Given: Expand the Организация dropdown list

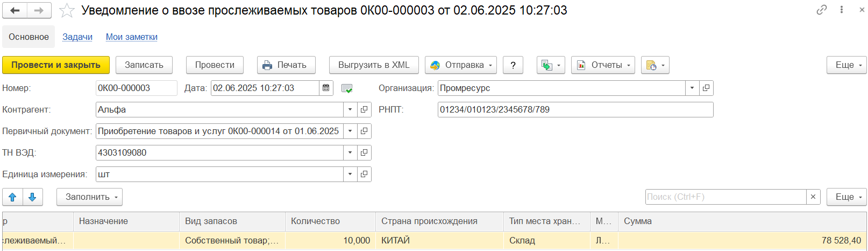Looking at the screenshot, I should (x=692, y=88).
